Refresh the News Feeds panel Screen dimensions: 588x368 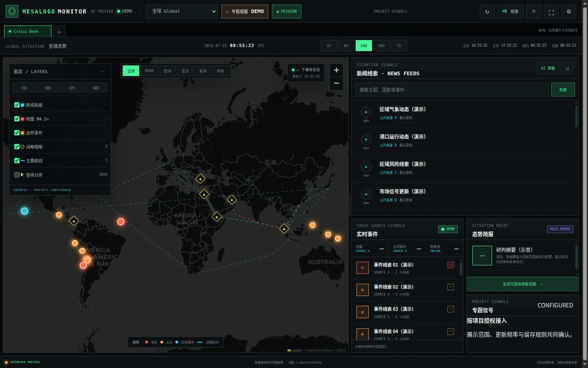(567, 68)
